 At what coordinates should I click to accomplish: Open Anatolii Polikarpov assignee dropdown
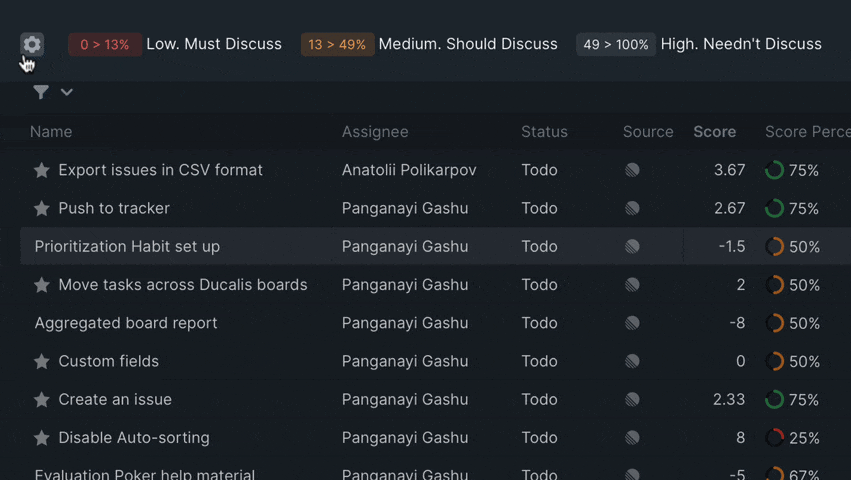click(409, 170)
